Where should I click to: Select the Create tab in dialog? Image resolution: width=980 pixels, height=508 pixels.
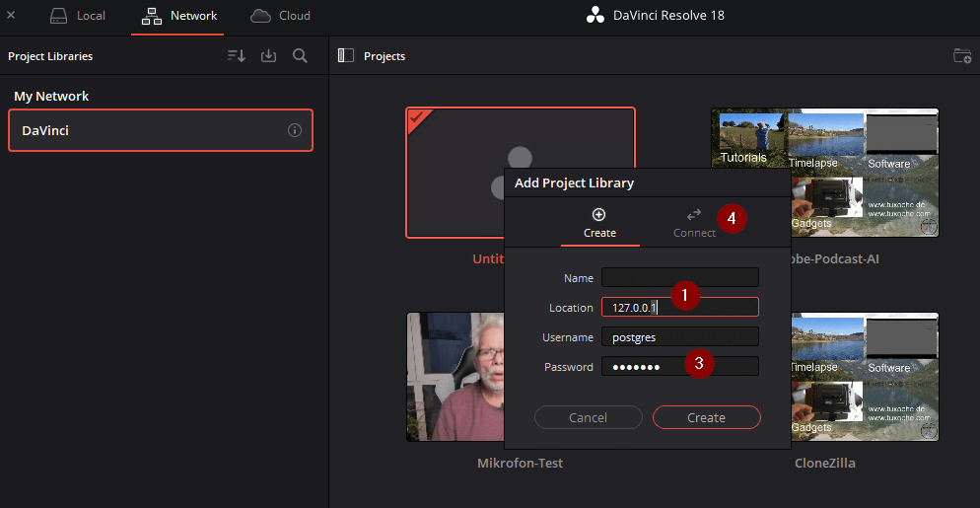pos(599,223)
